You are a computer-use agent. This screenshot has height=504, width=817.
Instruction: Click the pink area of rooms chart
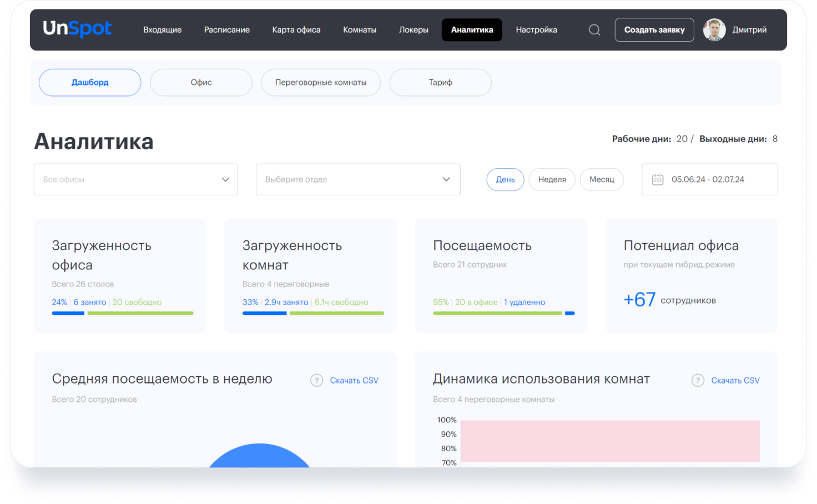[x=610, y=441]
